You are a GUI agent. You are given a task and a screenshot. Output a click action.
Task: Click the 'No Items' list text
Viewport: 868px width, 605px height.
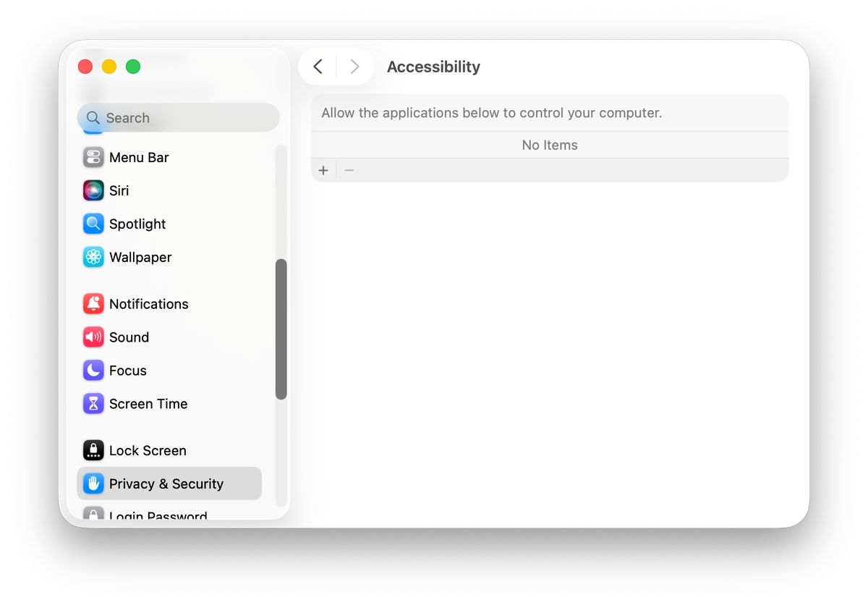(x=550, y=145)
